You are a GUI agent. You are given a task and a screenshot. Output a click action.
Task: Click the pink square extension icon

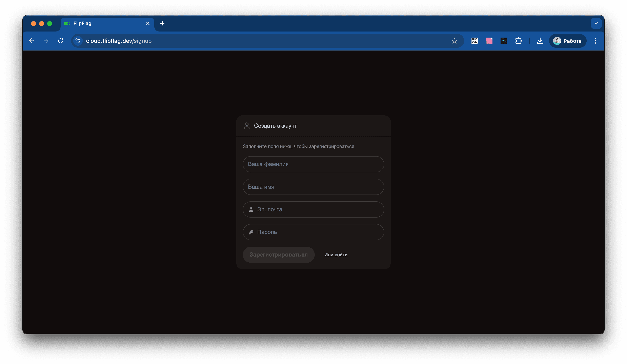pyautogui.click(x=489, y=41)
